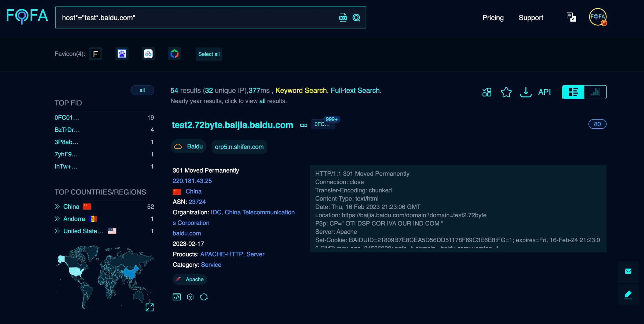Open the API view via the API icon
644x324 pixels.
click(x=544, y=92)
